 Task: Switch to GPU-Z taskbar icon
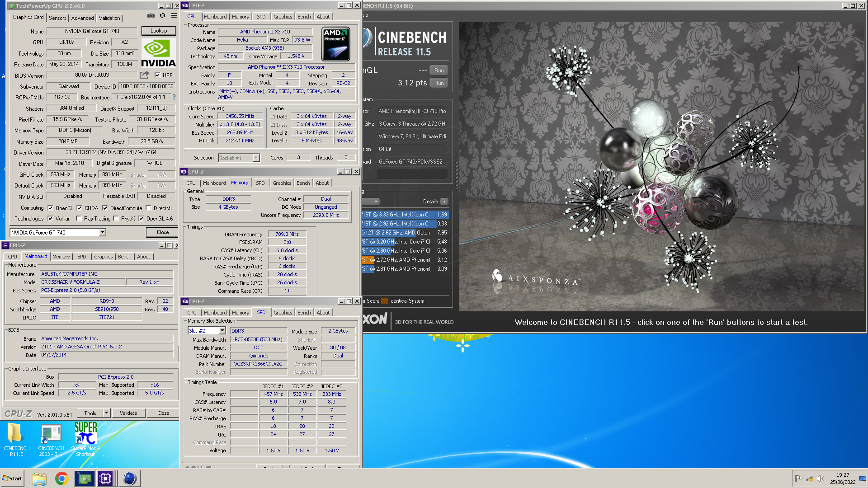coord(85,479)
